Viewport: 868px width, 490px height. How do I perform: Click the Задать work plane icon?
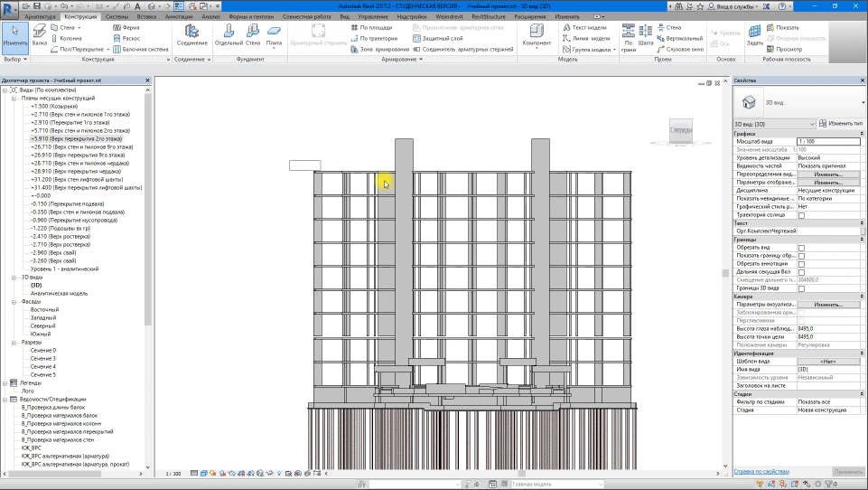tap(755, 35)
